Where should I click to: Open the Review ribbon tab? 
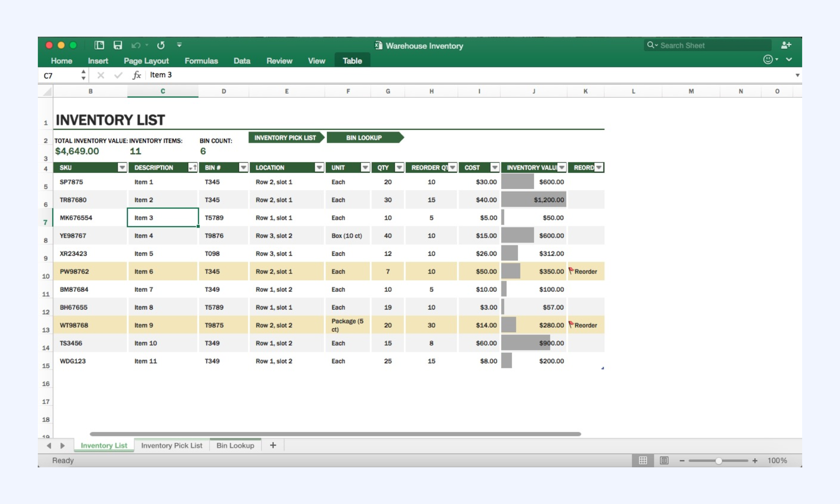pos(279,61)
